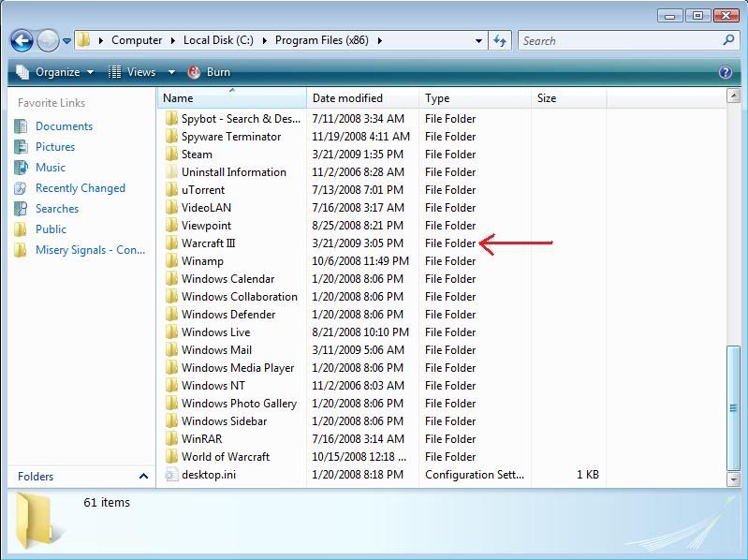This screenshot has height=560, width=748.
Task: Open Pictures in Favorite Links
Action: tap(55, 147)
